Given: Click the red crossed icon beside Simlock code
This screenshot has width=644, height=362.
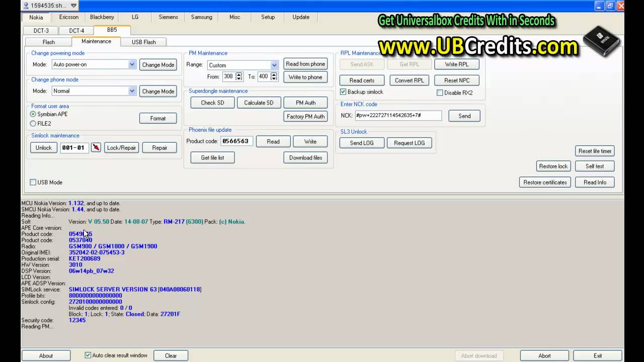Looking at the screenshot, I should pyautogui.click(x=96, y=147).
